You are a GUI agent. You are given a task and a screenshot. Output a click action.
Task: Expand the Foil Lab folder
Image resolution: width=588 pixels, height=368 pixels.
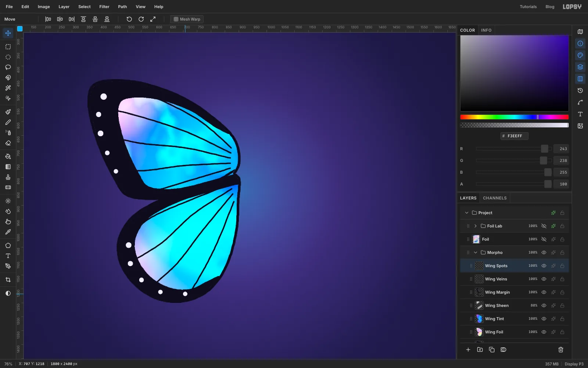476,226
